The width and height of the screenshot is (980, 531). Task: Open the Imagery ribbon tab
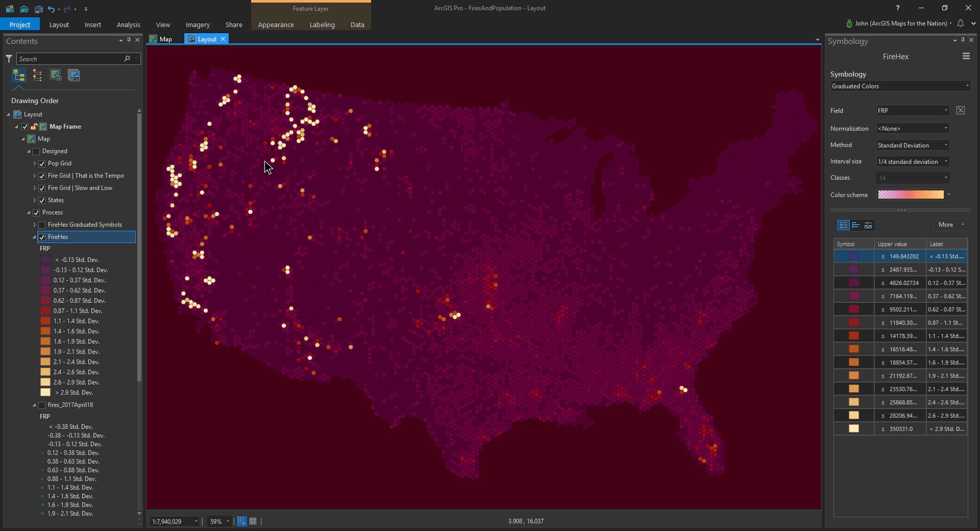pos(198,25)
